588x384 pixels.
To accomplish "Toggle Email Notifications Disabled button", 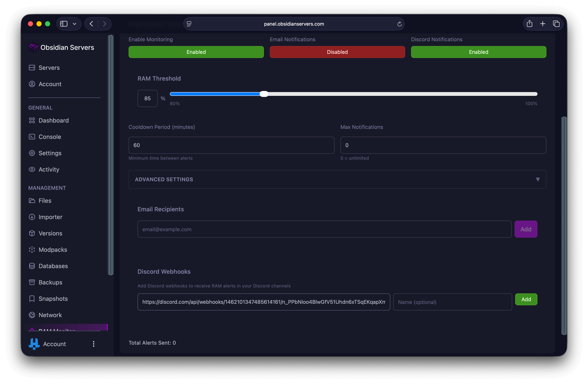I will point(337,52).
